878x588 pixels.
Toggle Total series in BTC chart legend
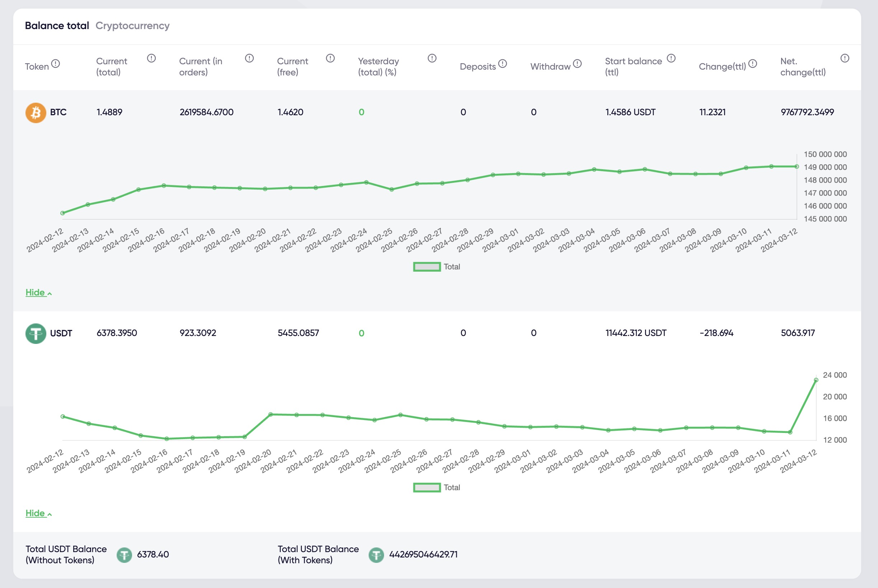click(427, 267)
